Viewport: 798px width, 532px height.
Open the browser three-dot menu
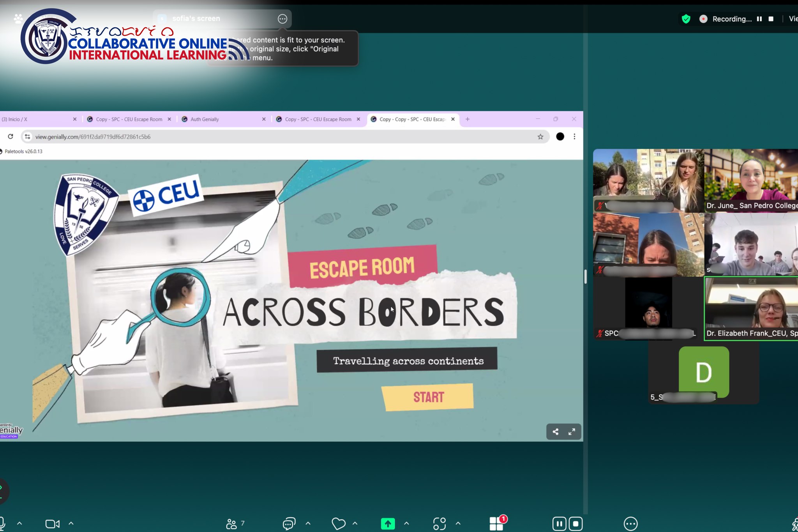coord(574,136)
